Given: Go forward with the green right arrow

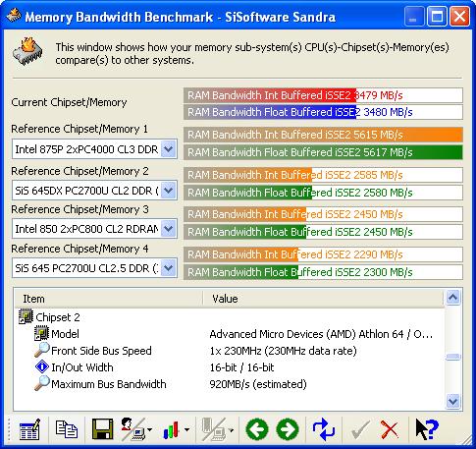Looking at the screenshot, I should [288, 429].
